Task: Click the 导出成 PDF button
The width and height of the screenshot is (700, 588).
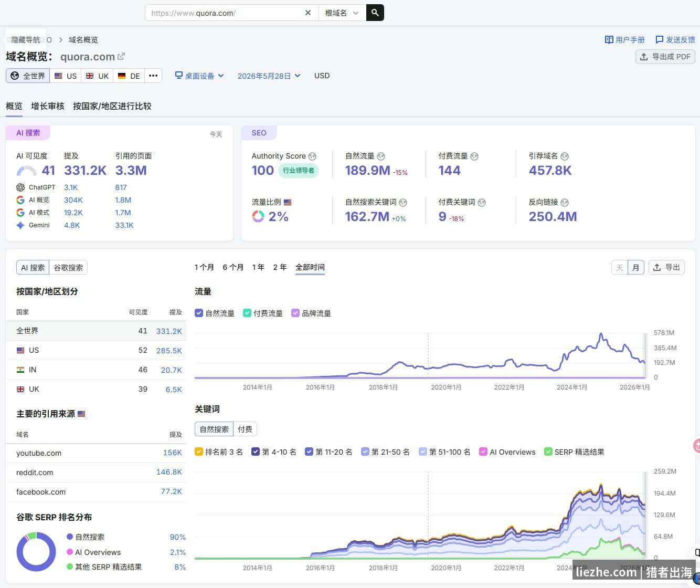Action: tap(665, 57)
